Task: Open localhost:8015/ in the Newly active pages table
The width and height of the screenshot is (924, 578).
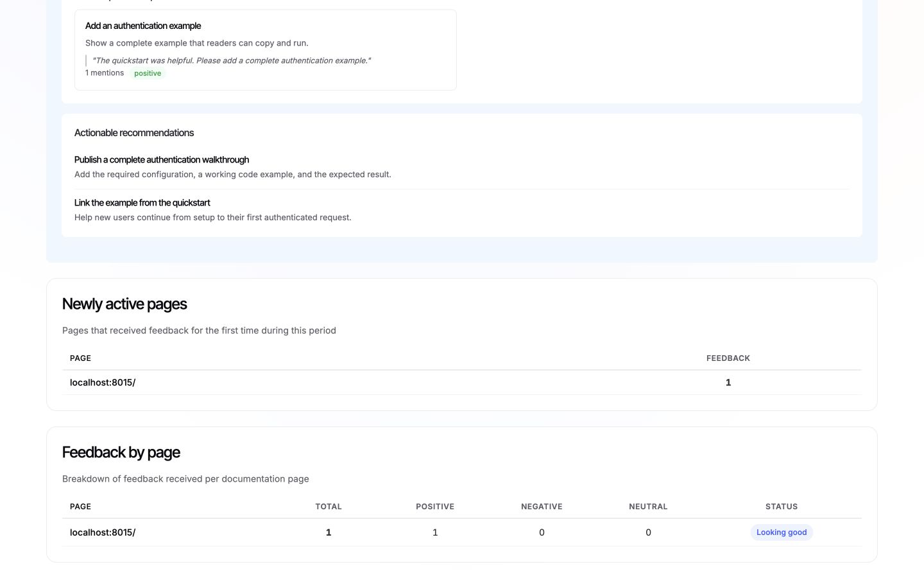Action: [x=103, y=383]
